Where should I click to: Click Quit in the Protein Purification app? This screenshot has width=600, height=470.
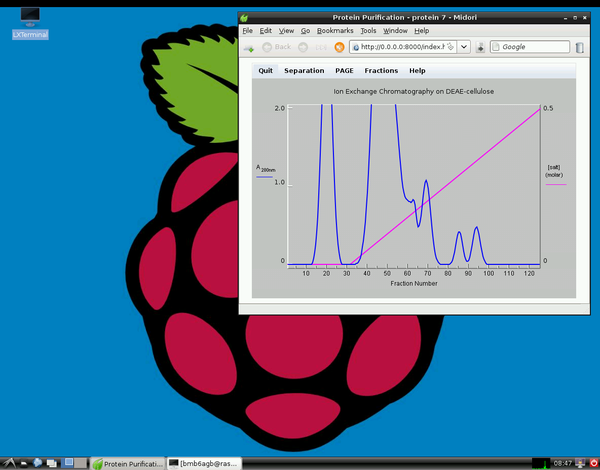tap(265, 71)
